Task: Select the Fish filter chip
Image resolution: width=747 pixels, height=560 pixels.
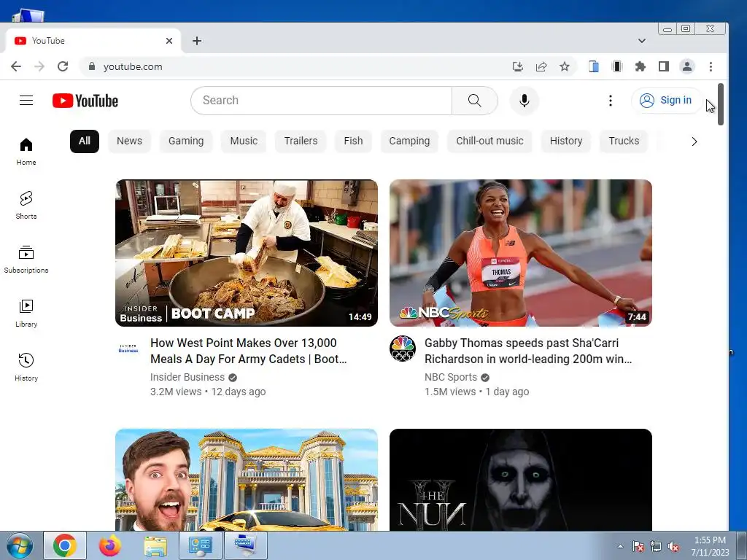Action: pyautogui.click(x=354, y=141)
